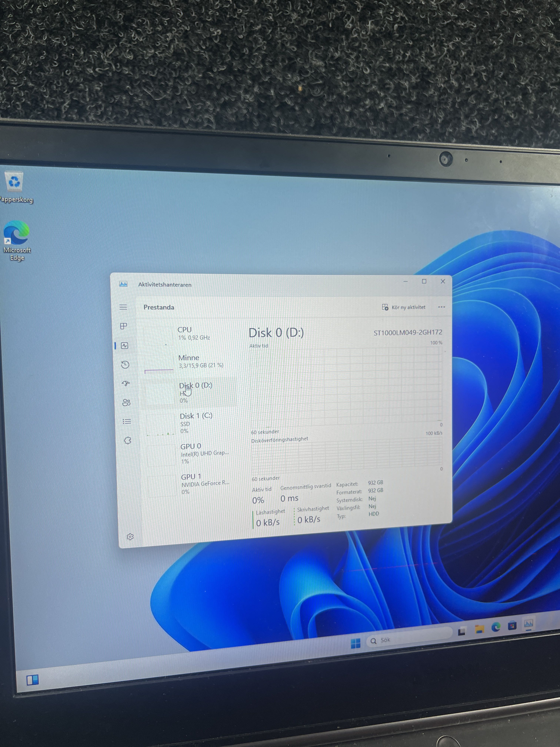Open the three-dots more options menu

441,307
